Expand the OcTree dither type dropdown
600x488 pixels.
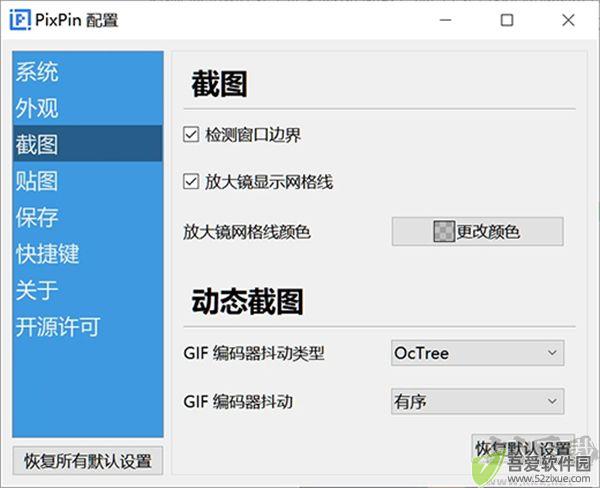pyautogui.click(x=477, y=353)
